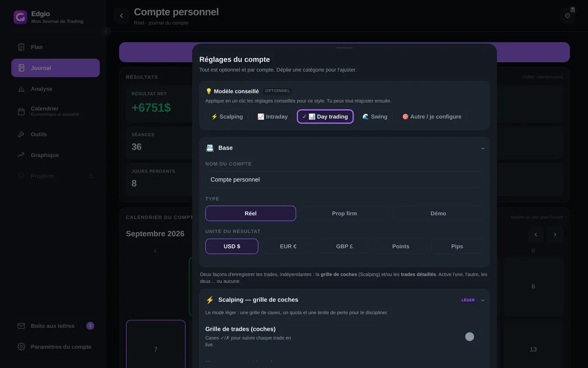
Task: Select the Day trading preset
Action: pos(325,117)
